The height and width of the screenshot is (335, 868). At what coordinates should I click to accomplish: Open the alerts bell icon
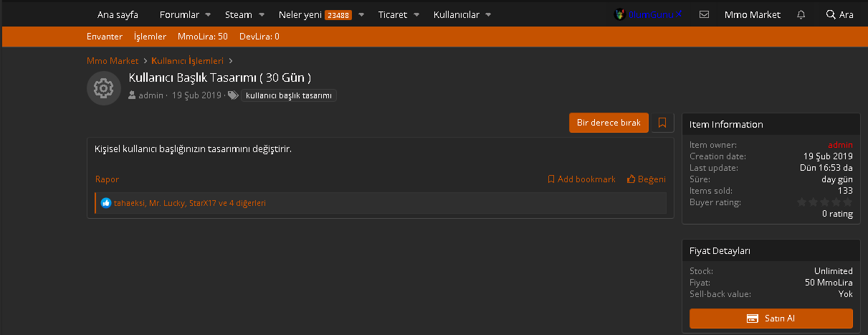[801, 14]
